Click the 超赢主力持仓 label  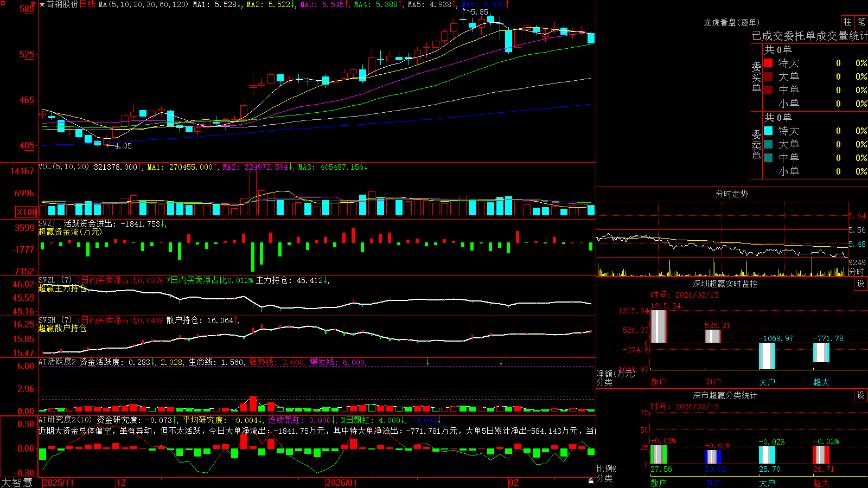[x=62, y=288]
